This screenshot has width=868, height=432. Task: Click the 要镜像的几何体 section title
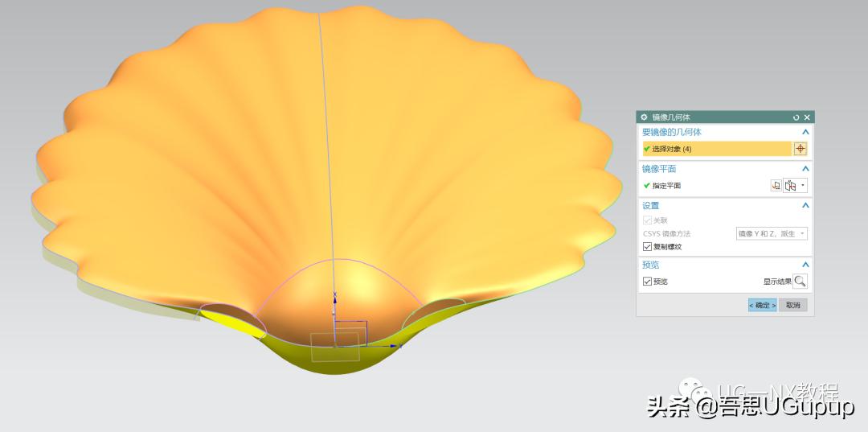[x=671, y=133]
